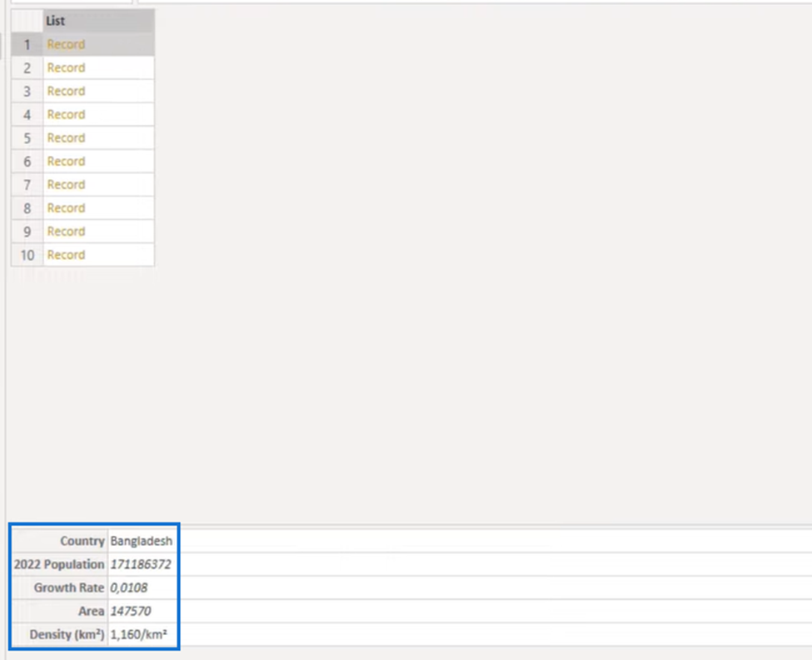812x660 pixels.
Task: Select row number 5 header
Action: [27, 137]
